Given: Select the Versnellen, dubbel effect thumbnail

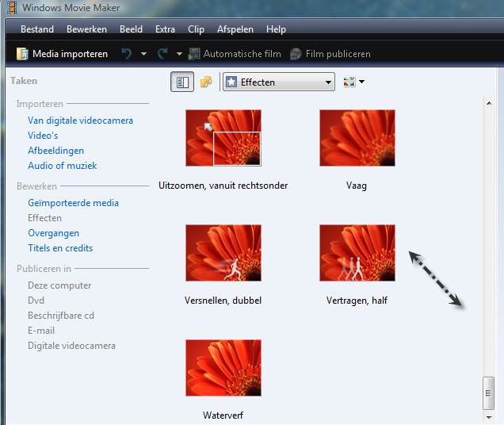Looking at the screenshot, I should 223,252.
